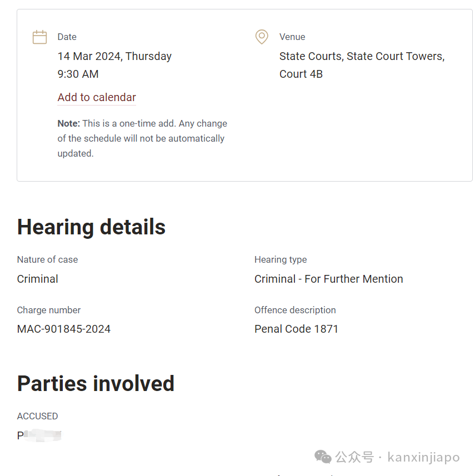This screenshot has height=476, width=475.
Task: Select the date 14 Mar 2024, Thursday
Action: coord(114,57)
